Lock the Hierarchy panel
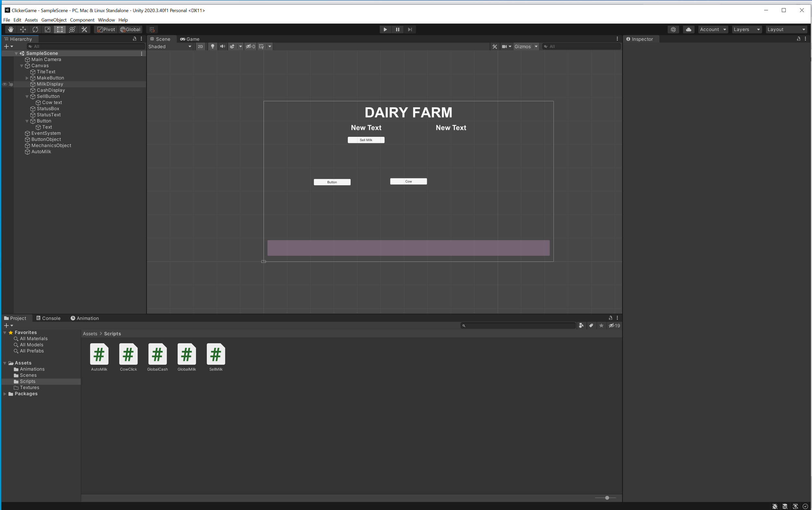Screen dimensions: 812x510 (x=134, y=39)
